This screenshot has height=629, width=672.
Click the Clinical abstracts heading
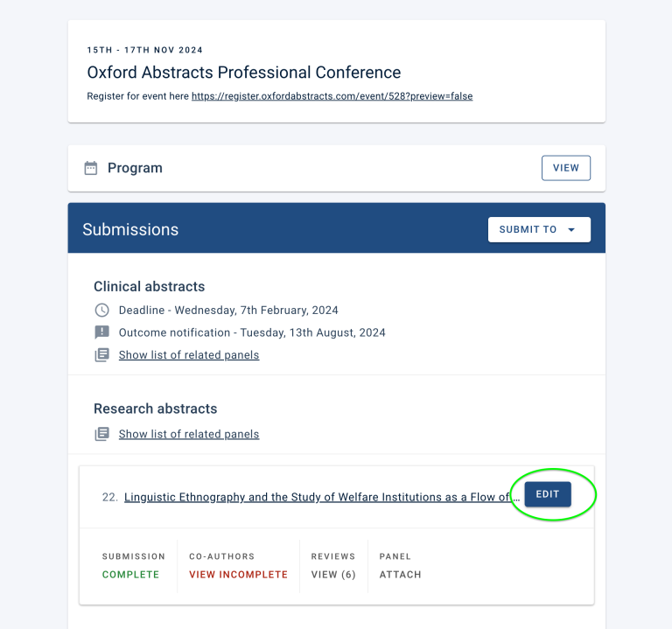tap(149, 286)
